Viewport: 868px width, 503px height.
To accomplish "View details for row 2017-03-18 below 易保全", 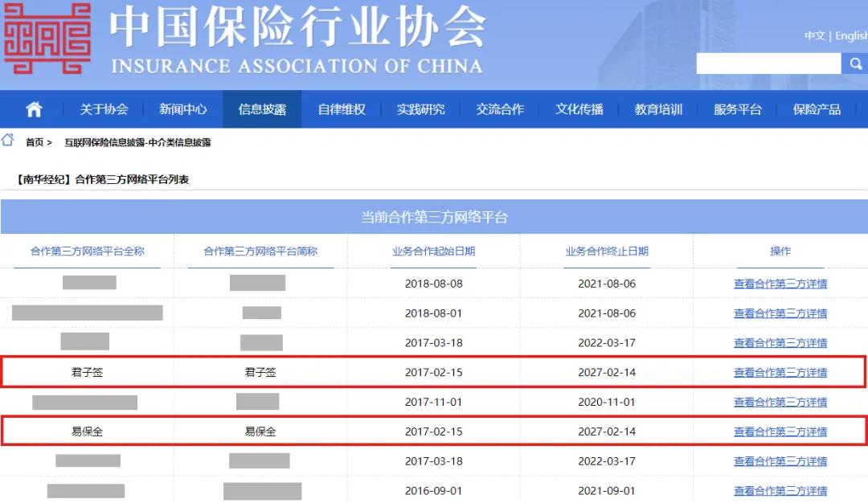I will coord(780,461).
